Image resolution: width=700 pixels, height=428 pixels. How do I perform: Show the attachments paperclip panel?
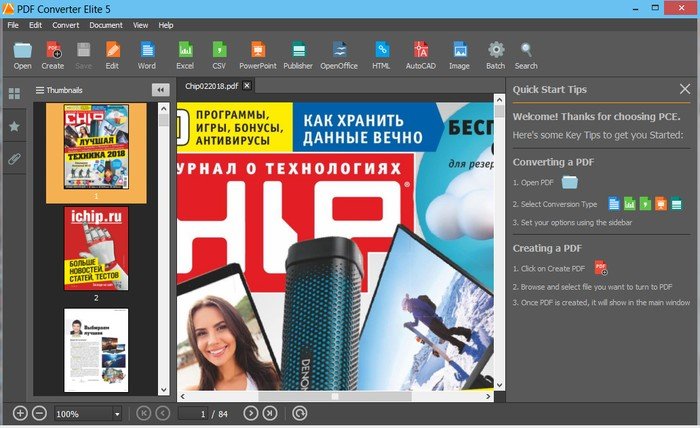pyautogui.click(x=14, y=158)
